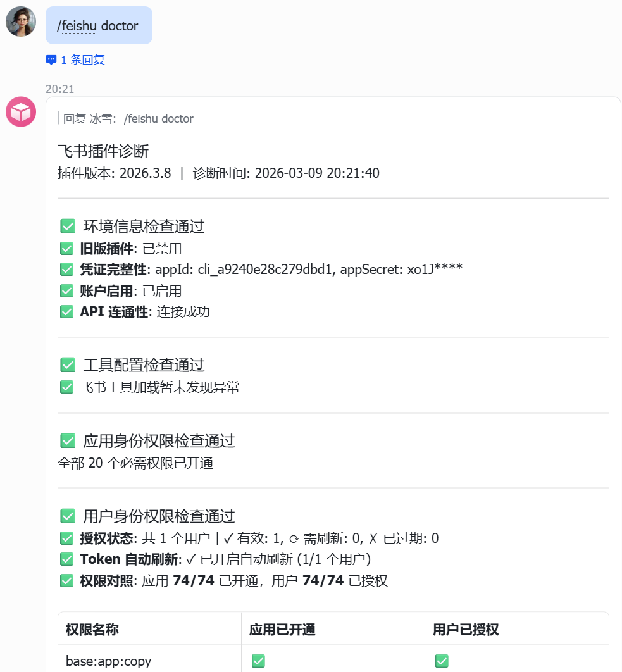This screenshot has width=622, height=672.
Task: Click the 用户已授权 check for base:app:copy
Action: pyautogui.click(x=442, y=661)
